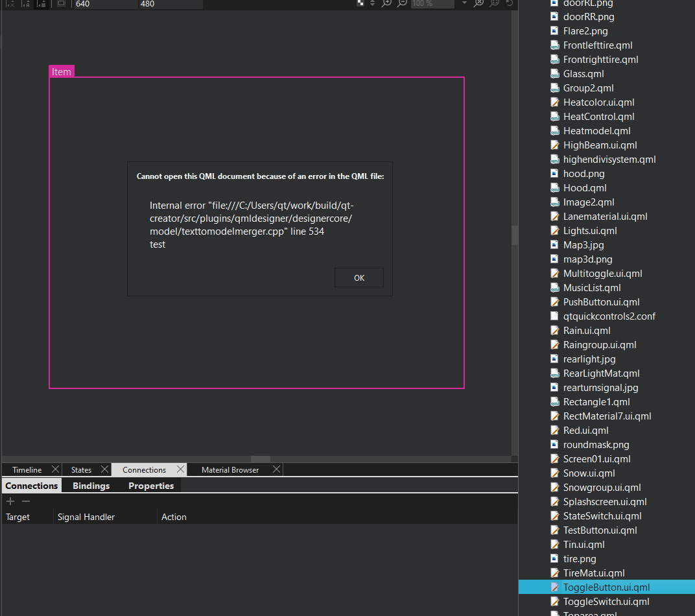This screenshot has width=695, height=616.
Task: Open the Properties sub-tab
Action: 151,486
